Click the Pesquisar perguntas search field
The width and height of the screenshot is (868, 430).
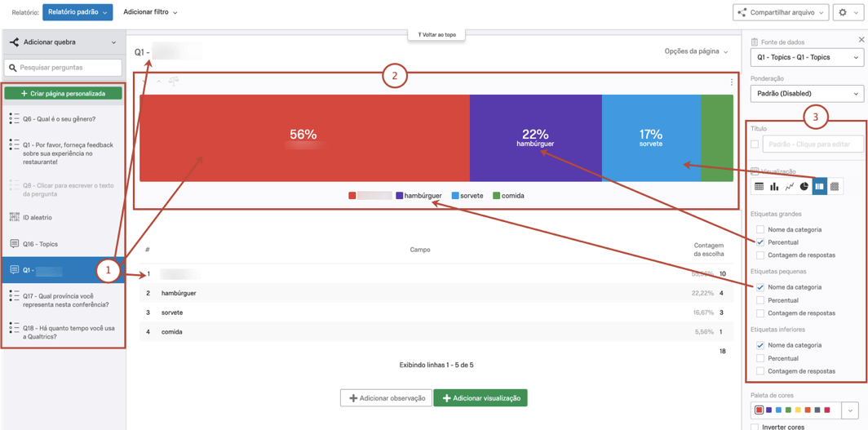[x=63, y=68]
